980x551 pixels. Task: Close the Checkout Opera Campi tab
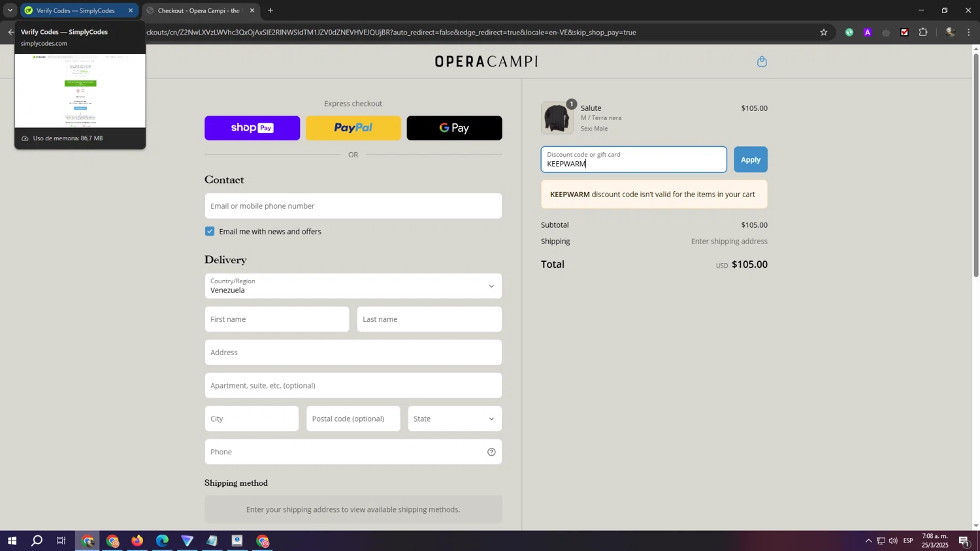tap(252, 10)
